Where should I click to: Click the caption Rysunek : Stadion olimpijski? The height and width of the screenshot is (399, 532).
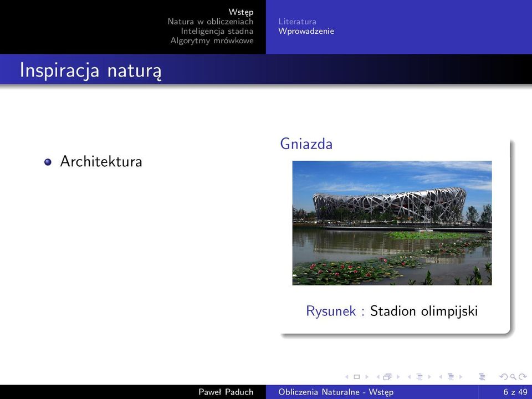point(392,311)
